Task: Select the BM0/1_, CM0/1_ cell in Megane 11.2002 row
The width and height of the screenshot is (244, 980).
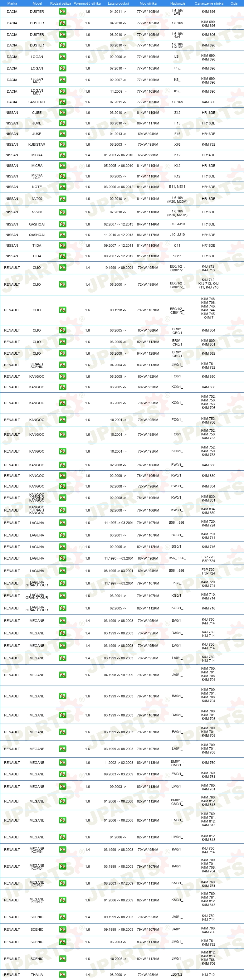Action: click(x=178, y=763)
